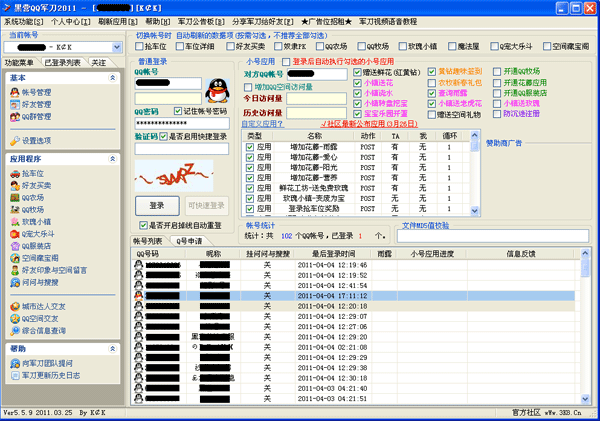Open QQ群管理 in the sidebar
This screenshot has height=421, width=600.
pyautogui.click(x=37, y=115)
